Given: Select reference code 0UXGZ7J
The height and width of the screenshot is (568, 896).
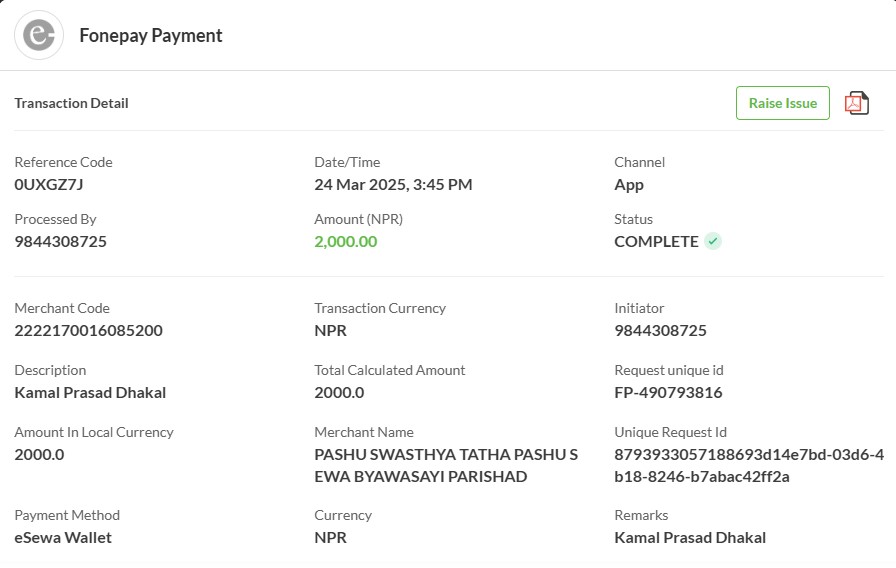Looking at the screenshot, I should point(49,185).
